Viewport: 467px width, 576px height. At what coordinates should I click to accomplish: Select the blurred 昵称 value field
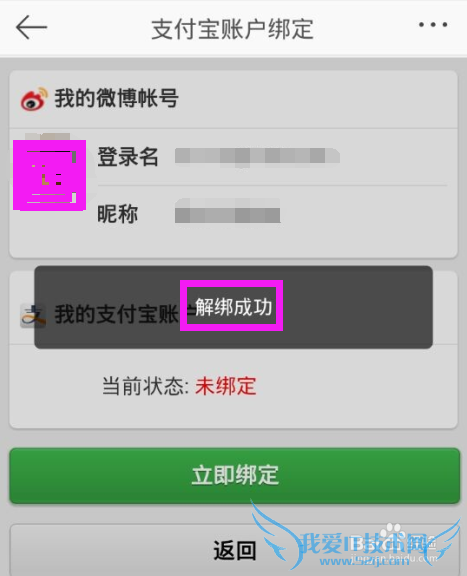(227, 211)
